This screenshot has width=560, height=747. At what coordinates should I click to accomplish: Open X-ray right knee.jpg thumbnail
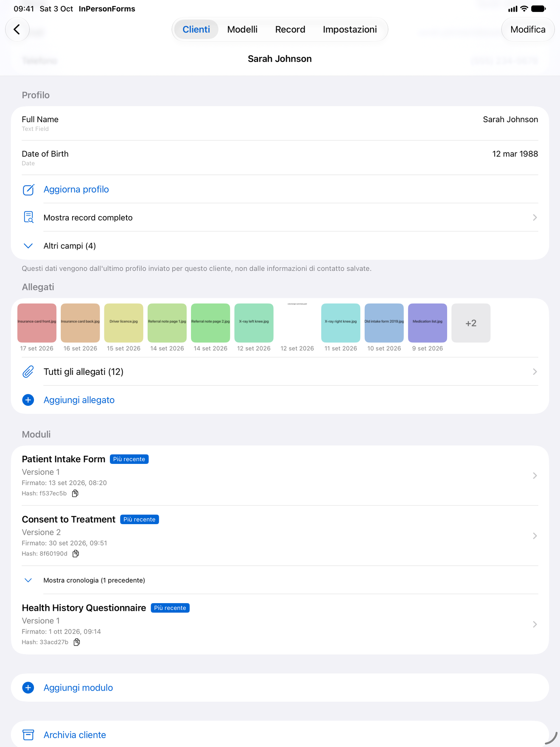341,323
